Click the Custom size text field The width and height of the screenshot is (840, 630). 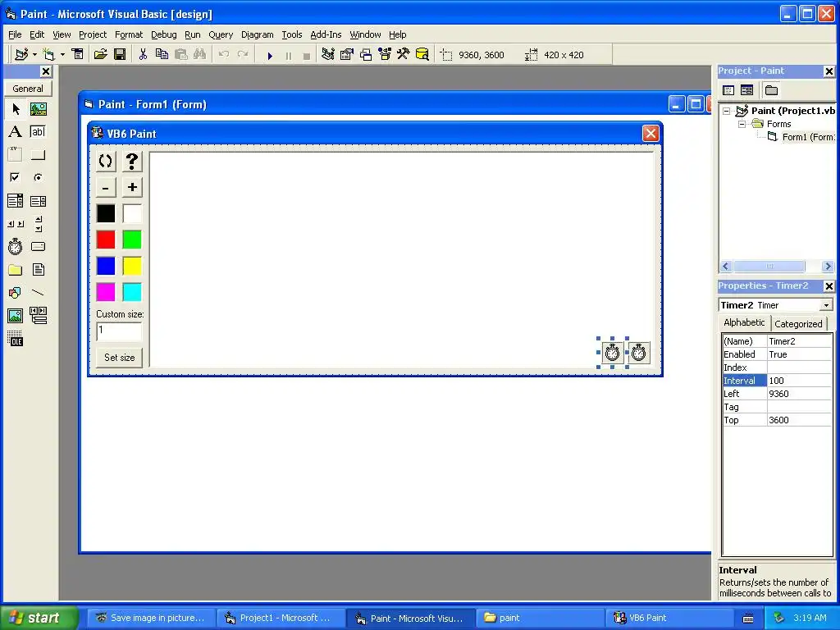(x=119, y=331)
